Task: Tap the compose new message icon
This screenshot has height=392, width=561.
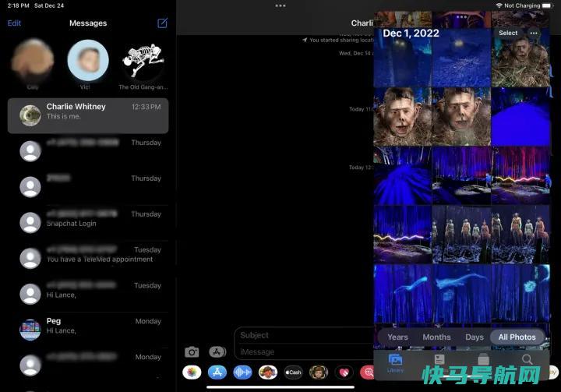Action: 162,23
